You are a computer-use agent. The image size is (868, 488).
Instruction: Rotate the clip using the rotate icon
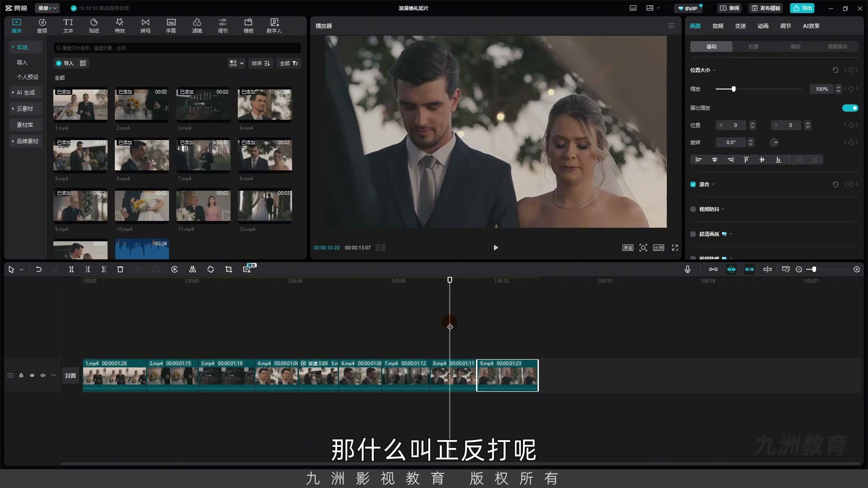tap(211, 269)
